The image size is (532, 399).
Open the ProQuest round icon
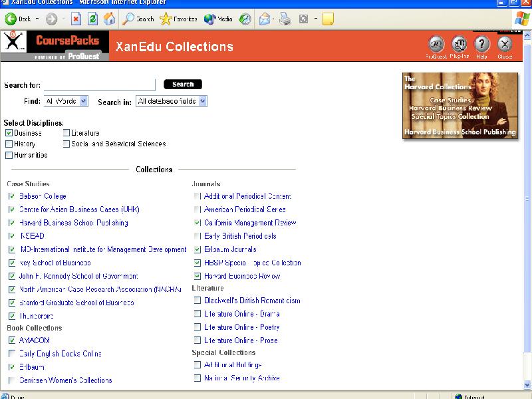pyautogui.click(x=436, y=44)
